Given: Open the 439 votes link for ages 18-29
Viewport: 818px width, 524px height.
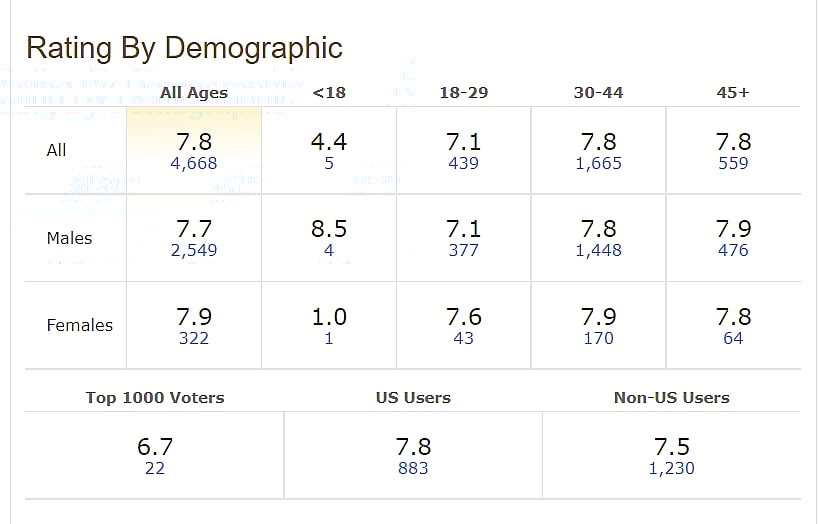Looking at the screenshot, I should coord(464,163).
